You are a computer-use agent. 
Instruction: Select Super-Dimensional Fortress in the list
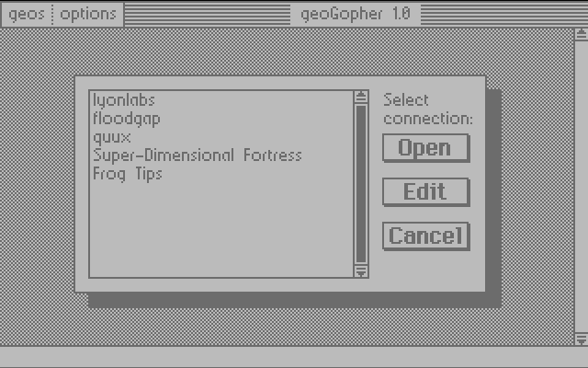(x=198, y=155)
